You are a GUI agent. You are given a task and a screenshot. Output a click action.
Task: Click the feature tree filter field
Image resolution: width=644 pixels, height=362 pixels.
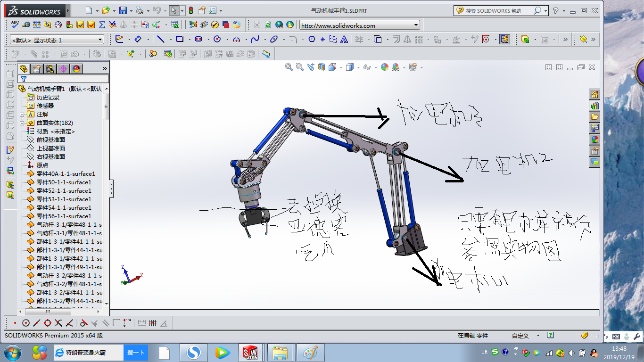point(63,79)
